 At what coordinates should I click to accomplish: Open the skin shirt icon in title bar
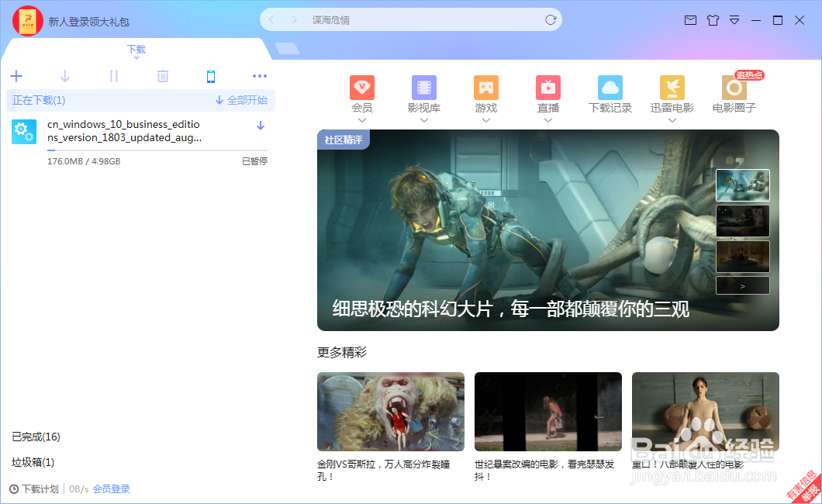(x=713, y=20)
